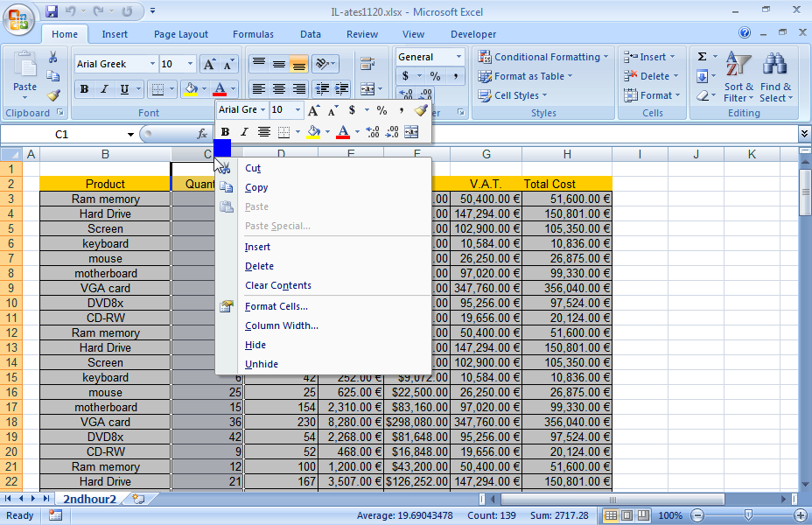812x525 pixels.
Task: Click the Percent Style icon on mini toolbar
Action: pos(381,109)
